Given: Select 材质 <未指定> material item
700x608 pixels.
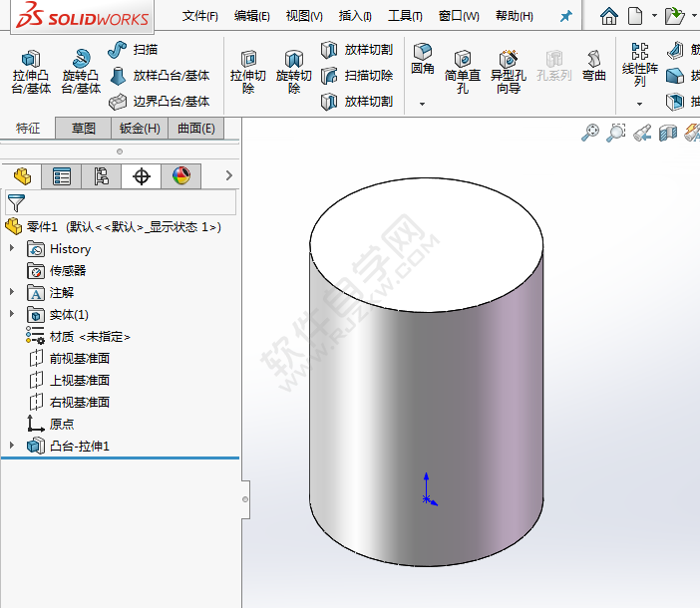Looking at the screenshot, I should (78, 336).
